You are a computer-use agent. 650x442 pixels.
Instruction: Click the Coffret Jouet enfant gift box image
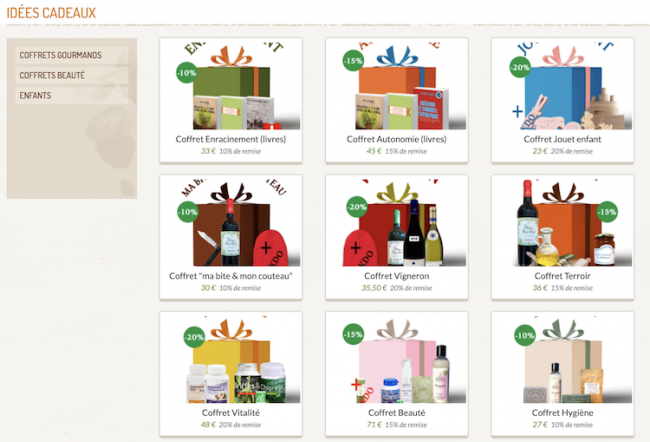[563, 86]
